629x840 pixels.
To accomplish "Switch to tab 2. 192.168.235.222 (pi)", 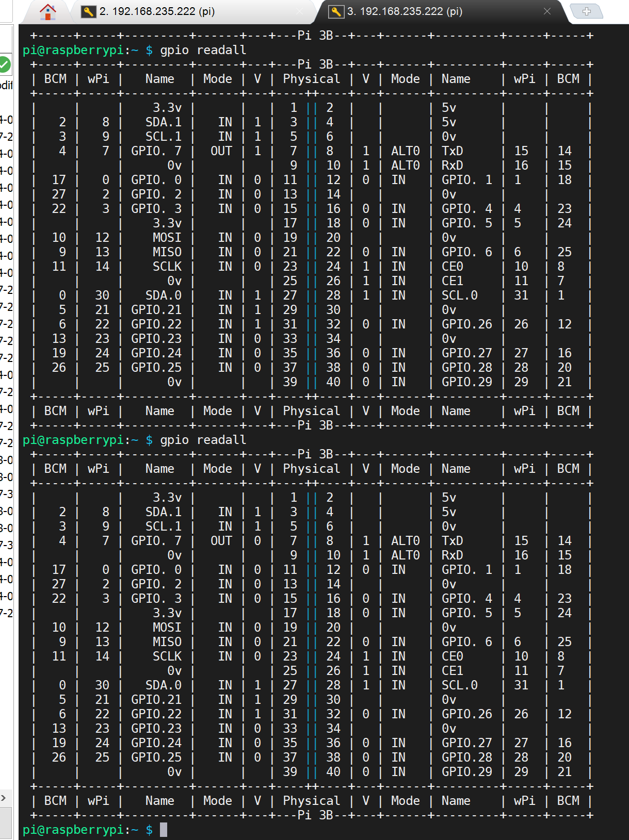I will point(157,11).
